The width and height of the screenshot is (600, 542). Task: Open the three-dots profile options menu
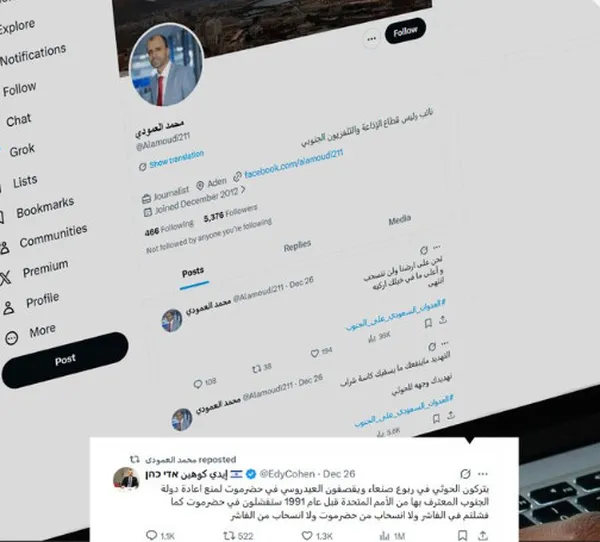[371, 39]
